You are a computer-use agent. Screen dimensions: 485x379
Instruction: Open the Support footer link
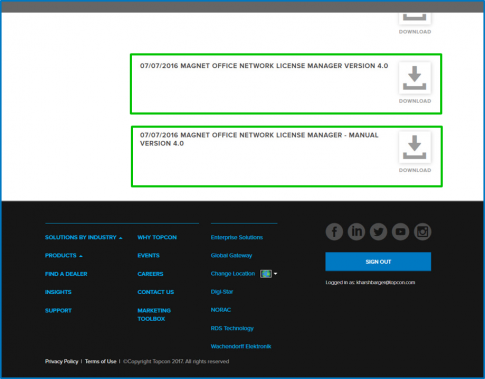(58, 310)
